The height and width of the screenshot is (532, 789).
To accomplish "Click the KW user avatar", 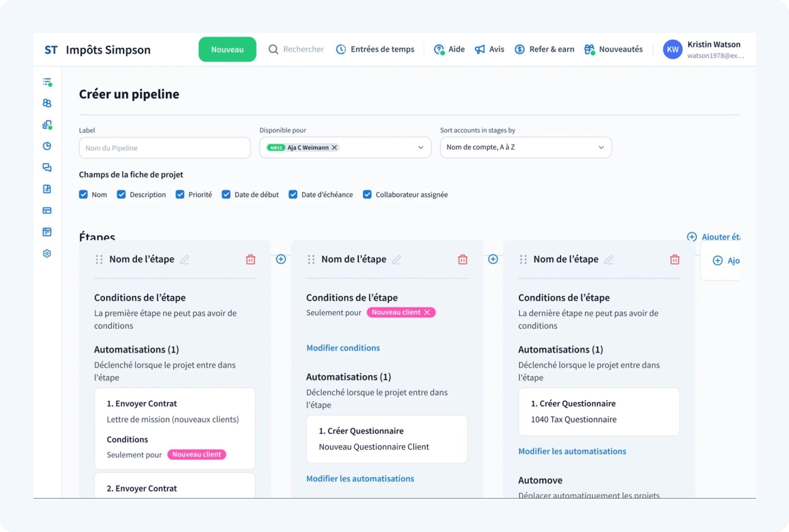I will (x=673, y=50).
